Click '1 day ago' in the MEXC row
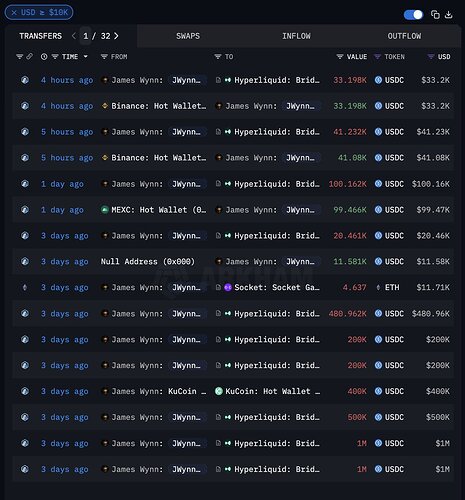Screen dimensions: 465x500 tap(62, 210)
